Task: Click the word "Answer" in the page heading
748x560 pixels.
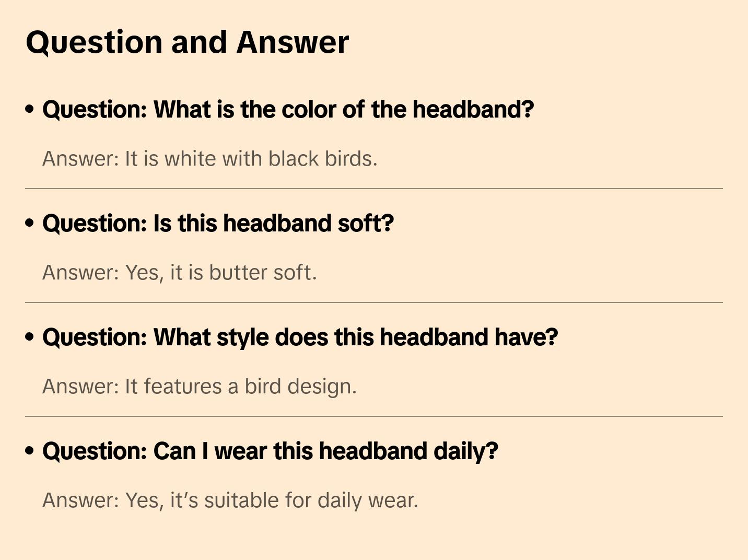Action: [x=293, y=42]
